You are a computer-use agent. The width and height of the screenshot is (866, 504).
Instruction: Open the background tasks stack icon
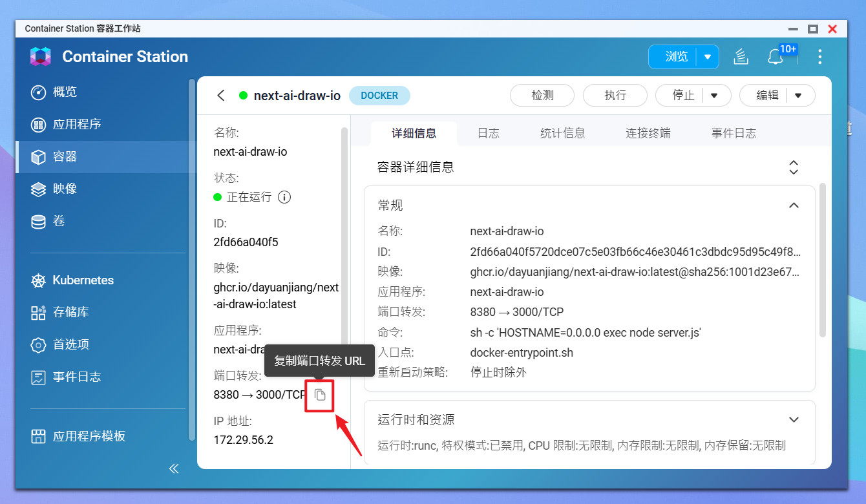click(741, 57)
